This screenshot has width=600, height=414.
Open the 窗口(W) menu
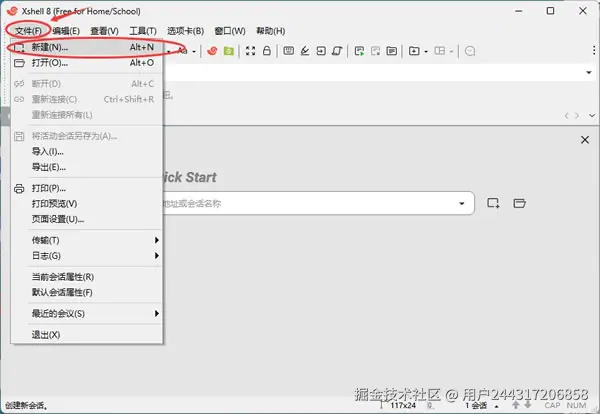[230, 31]
